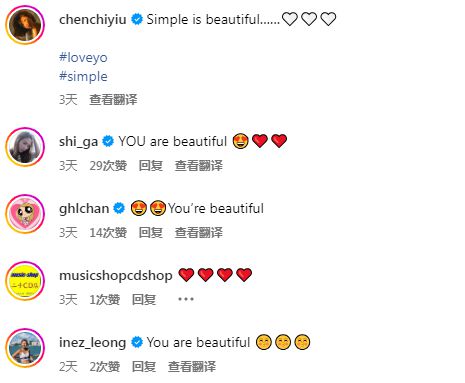This screenshot has height=383, width=465.
Task: Reply to ghlchan's comment
Action: point(151,233)
